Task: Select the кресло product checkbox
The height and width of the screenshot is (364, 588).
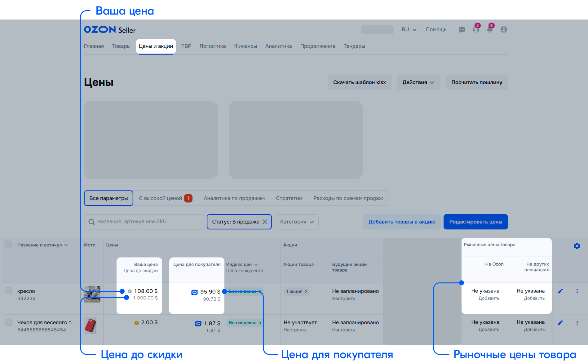Action: 8,291
